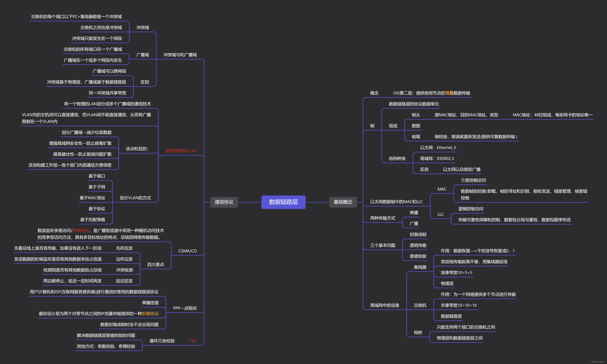Click 基于协议 item
The width and height of the screenshot is (607, 364).
coord(97,208)
